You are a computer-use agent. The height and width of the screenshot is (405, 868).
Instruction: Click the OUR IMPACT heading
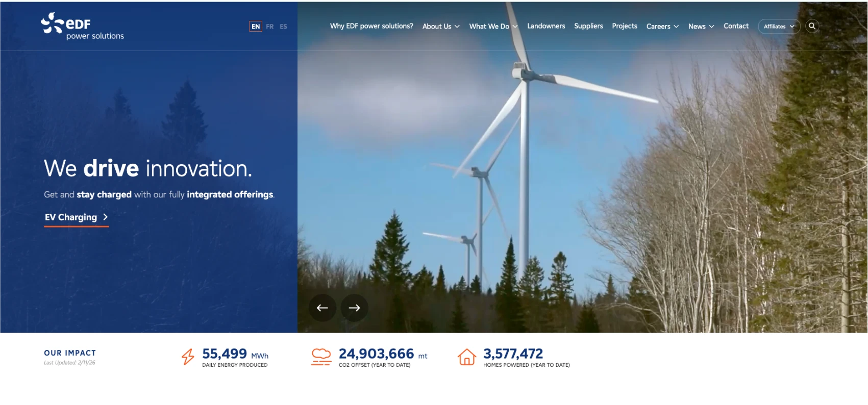point(70,353)
